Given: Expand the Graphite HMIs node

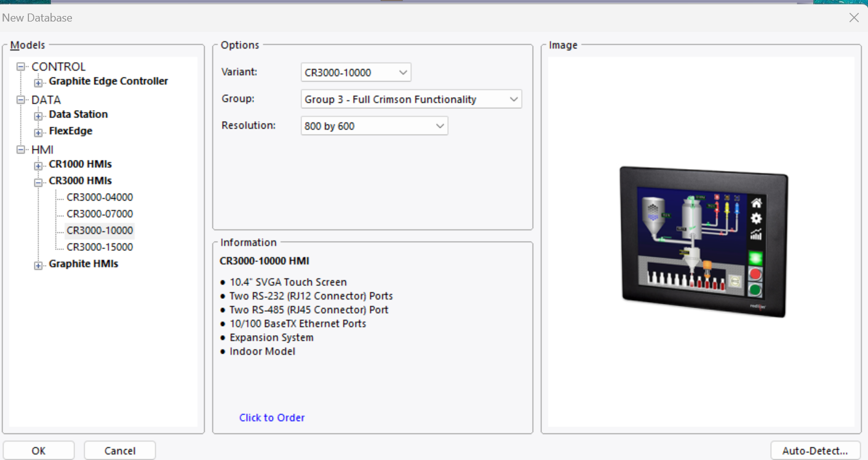Looking at the screenshot, I should [38, 265].
